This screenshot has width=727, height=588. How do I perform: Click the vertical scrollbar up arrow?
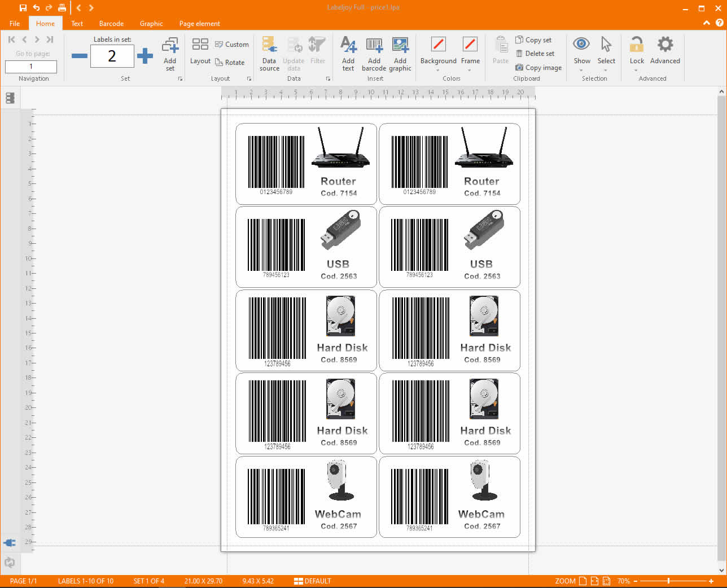[x=721, y=92]
